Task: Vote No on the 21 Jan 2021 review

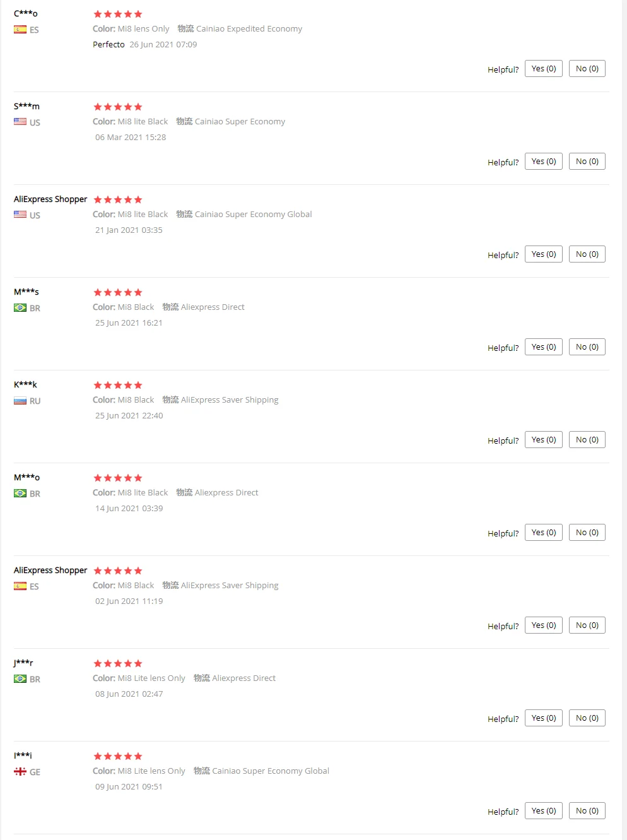Action: coord(587,254)
